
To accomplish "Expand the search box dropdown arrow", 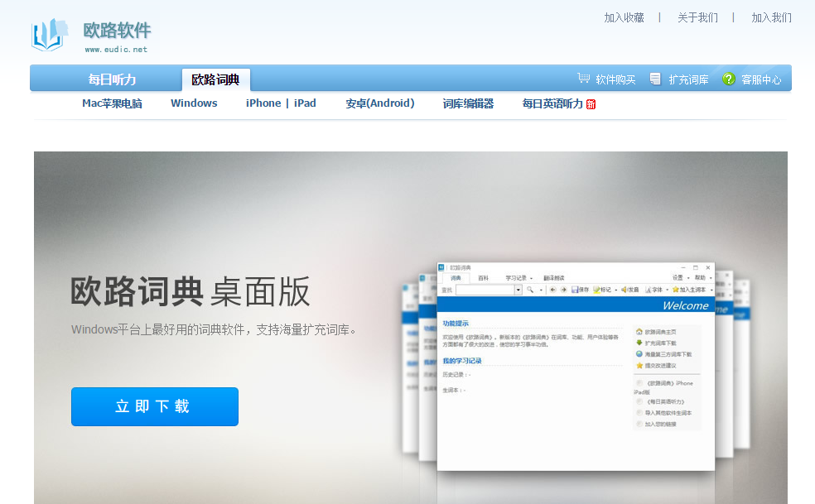I will tap(518, 290).
